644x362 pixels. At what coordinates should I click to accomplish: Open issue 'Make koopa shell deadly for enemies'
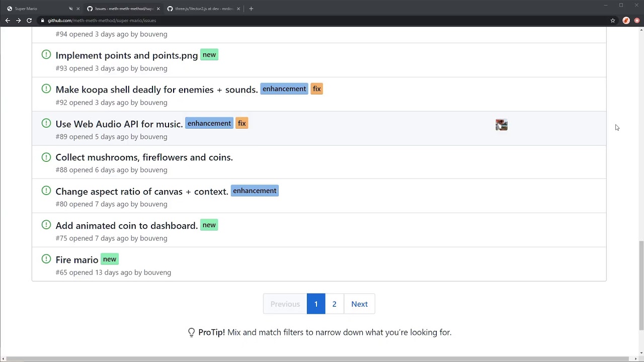click(156, 89)
